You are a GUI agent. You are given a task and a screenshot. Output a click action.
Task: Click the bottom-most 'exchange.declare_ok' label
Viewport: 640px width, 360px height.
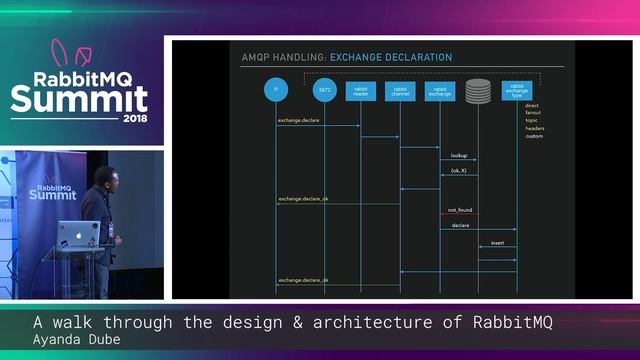coord(303,280)
